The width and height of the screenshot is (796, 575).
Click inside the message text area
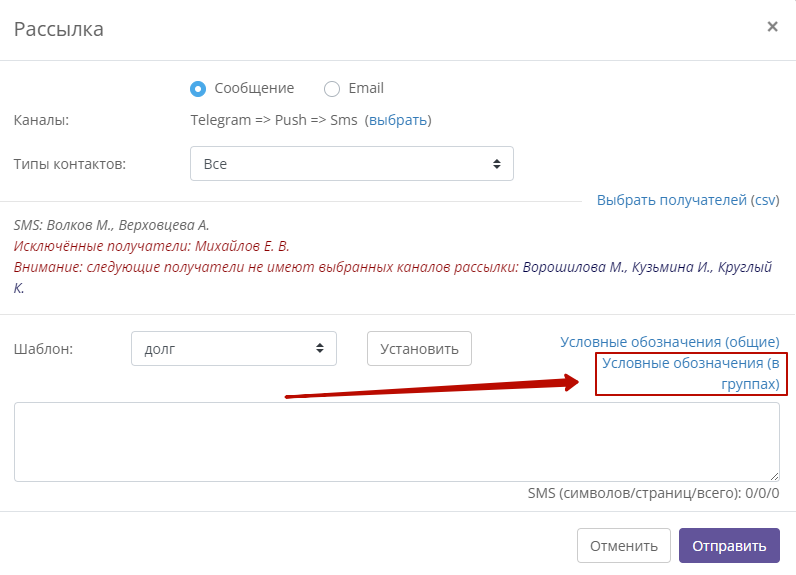397,442
